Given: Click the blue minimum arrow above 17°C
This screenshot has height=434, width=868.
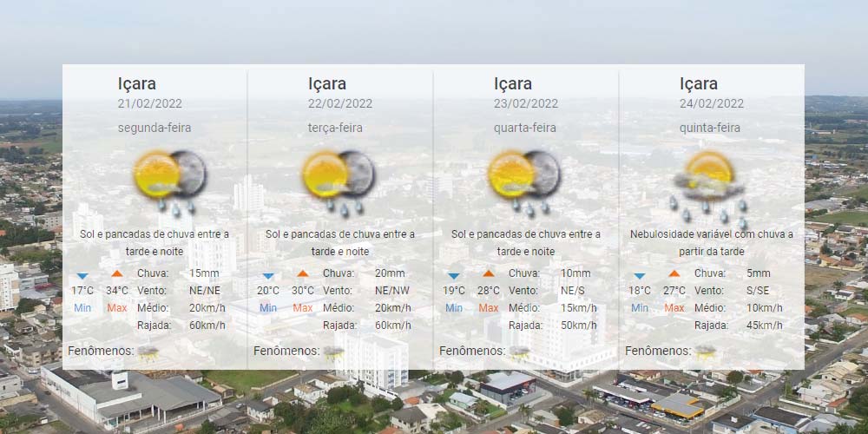Looking at the screenshot, I should click(82, 275).
